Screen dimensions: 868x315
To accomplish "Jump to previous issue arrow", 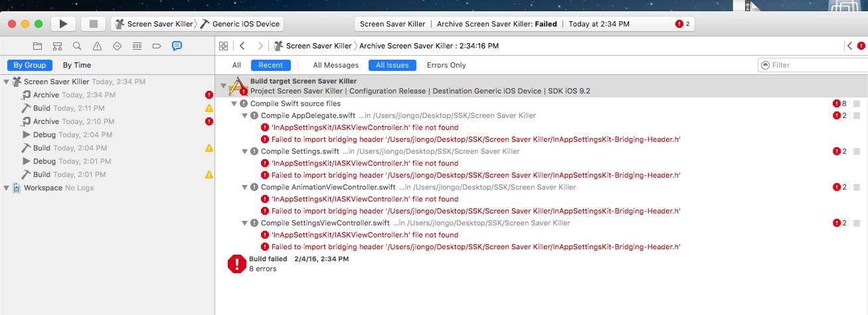I will pyautogui.click(x=849, y=46).
